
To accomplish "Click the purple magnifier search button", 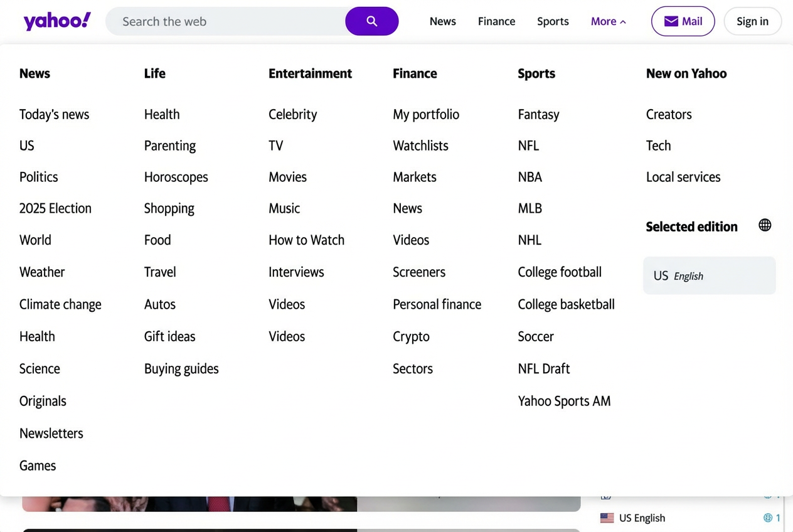I will point(372,21).
